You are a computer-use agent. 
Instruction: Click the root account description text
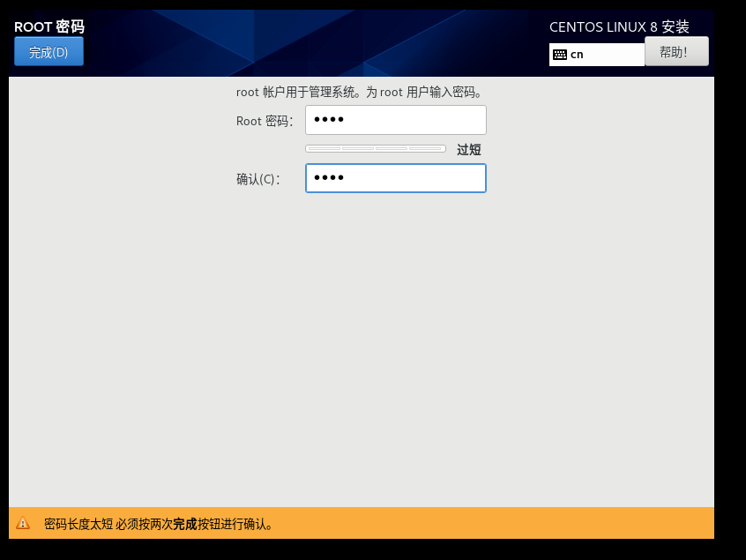361,92
